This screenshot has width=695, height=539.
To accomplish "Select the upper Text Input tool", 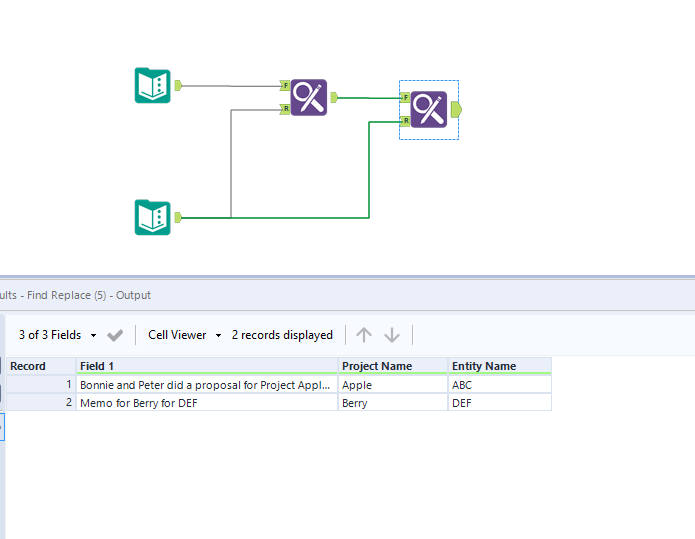I will [x=152, y=85].
